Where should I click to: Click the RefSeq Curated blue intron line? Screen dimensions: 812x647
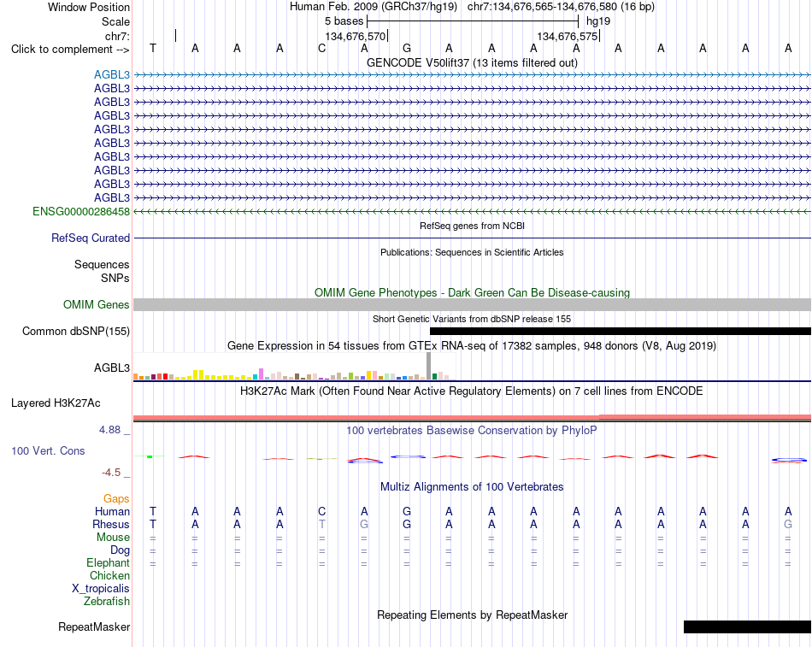tap(472, 238)
